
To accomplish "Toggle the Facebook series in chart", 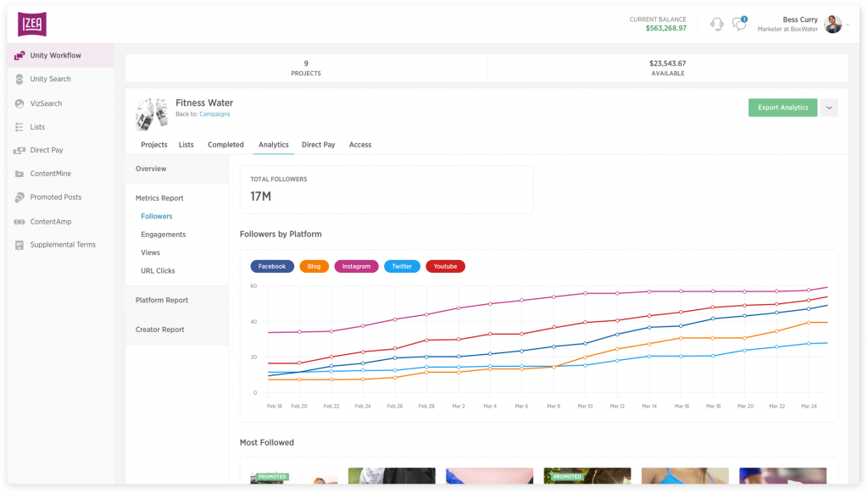I will click(272, 266).
